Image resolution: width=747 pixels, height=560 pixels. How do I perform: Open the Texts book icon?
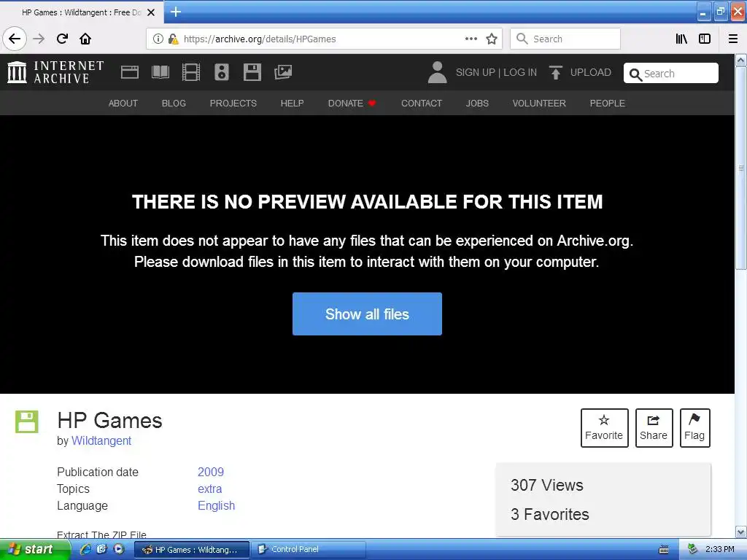point(160,72)
